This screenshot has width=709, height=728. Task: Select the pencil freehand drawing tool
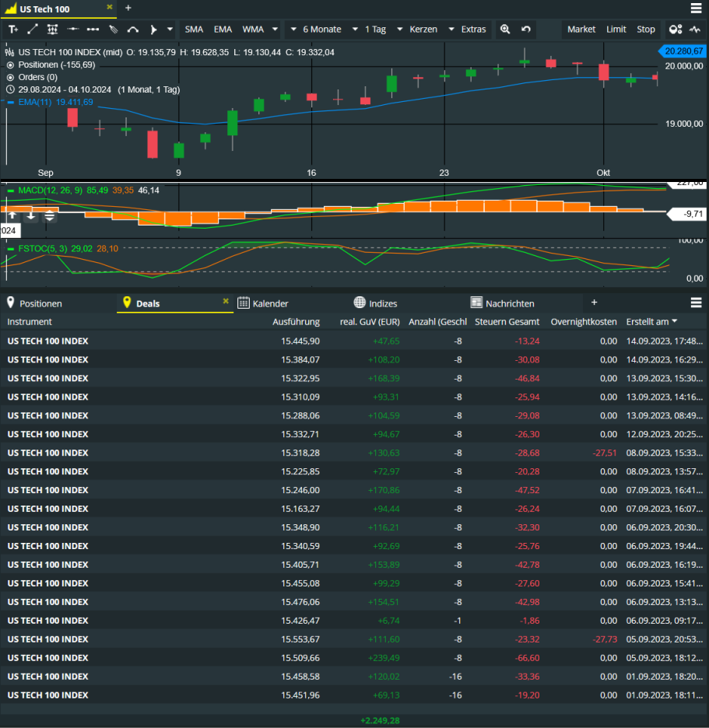tap(114, 30)
